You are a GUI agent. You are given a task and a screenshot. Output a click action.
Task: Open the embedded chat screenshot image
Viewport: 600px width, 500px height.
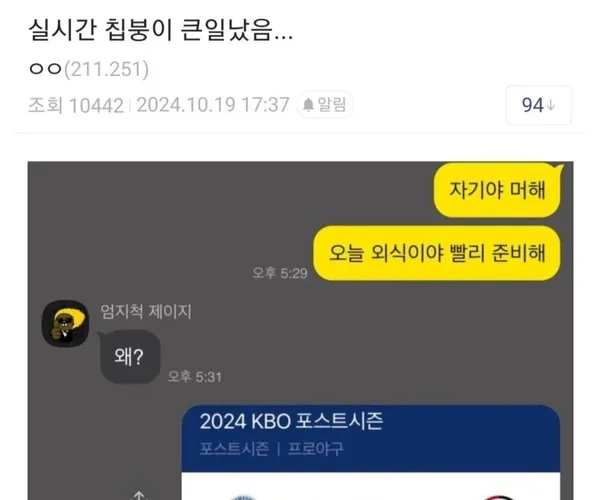300,331
